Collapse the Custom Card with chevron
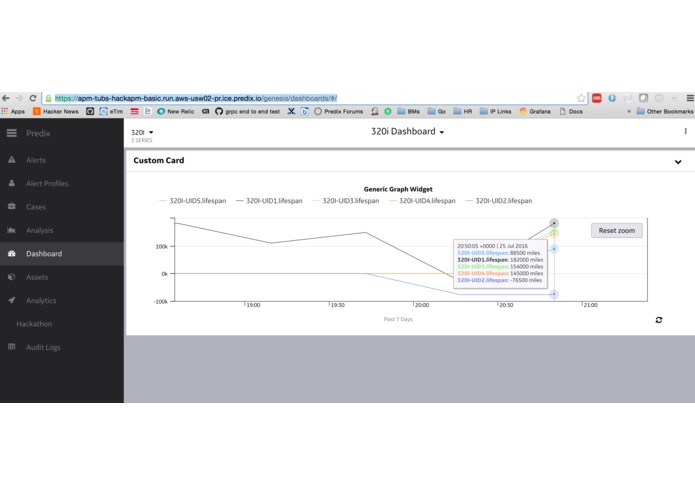The width and height of the screenshot is (695, 494). [678, 162]
